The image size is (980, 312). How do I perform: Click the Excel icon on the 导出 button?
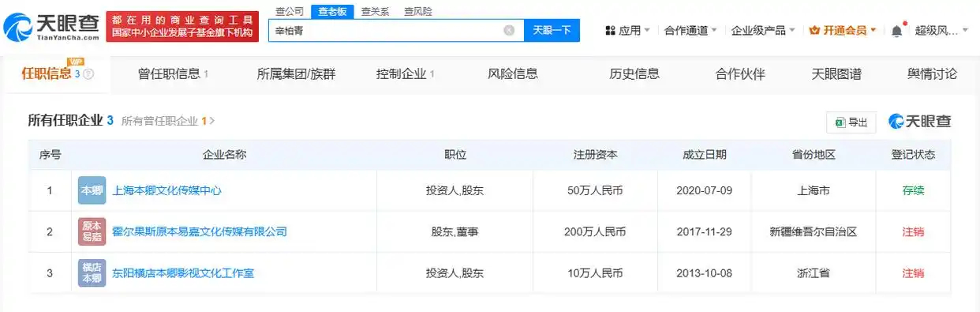click(840, 122)
